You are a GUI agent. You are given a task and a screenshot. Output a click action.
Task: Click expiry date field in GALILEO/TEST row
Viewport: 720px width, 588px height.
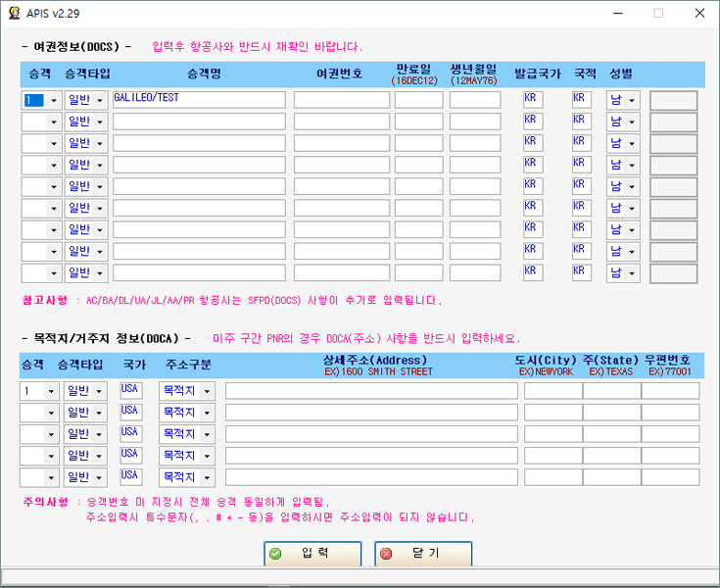pyautogui.click(x=419, y=100)
